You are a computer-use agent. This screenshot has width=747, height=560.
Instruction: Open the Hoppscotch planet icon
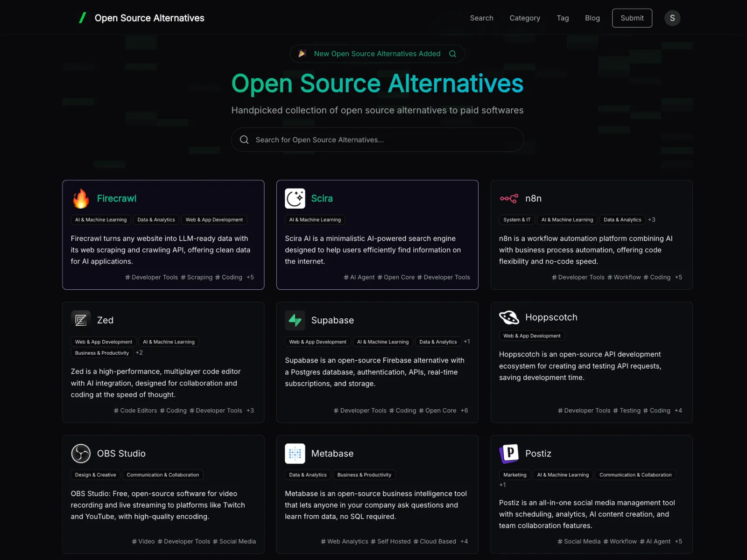coord(509,317)
